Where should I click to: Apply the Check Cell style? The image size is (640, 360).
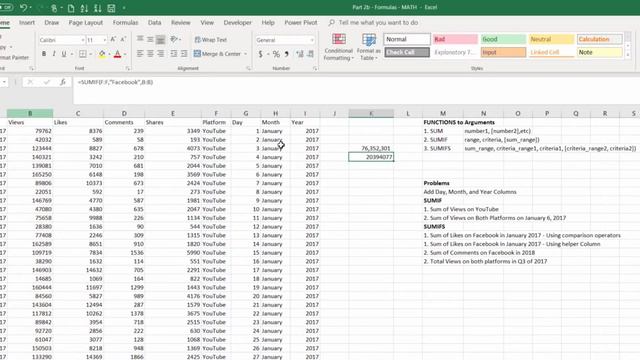pos(407,52)
